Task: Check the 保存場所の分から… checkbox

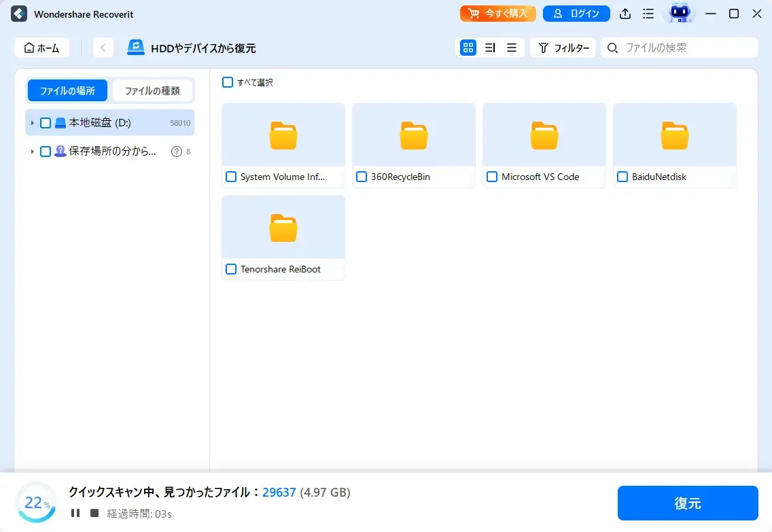Action: 46,152
